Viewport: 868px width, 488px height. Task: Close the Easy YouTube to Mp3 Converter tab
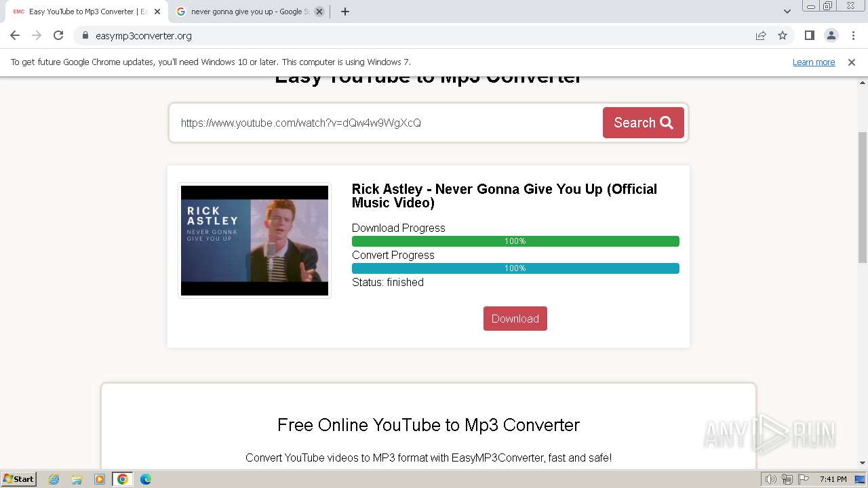(157, 12)
